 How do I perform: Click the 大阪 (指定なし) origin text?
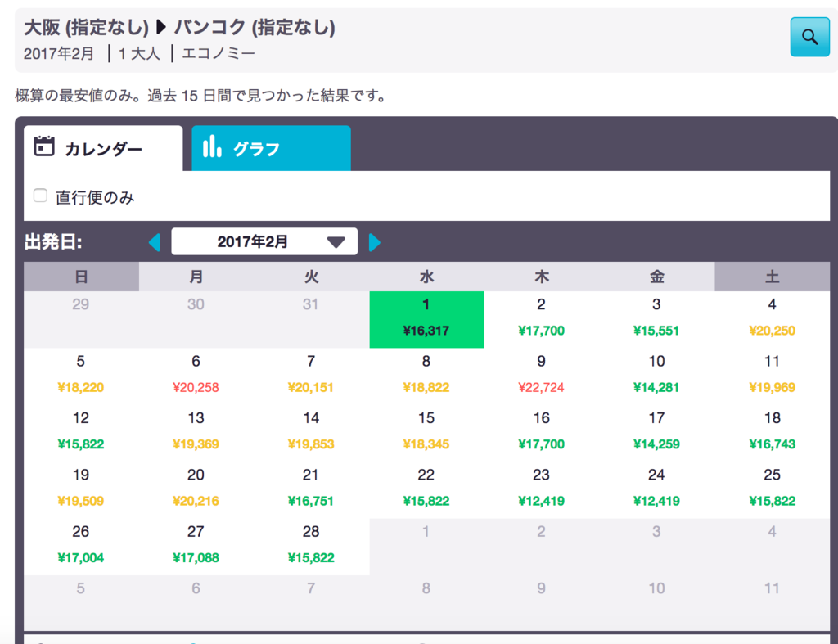click(86, 27)
